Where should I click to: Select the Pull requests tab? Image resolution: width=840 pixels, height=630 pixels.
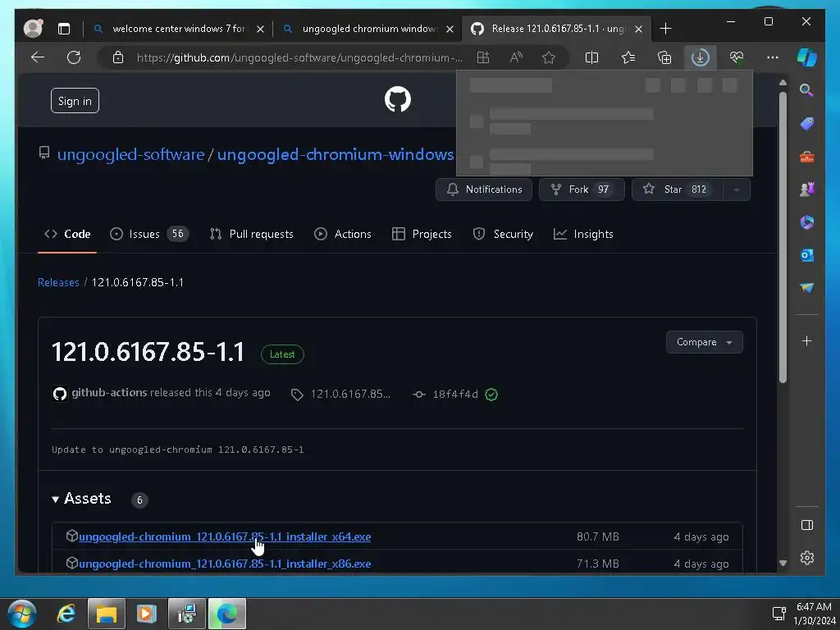click(x=252, y=234)
